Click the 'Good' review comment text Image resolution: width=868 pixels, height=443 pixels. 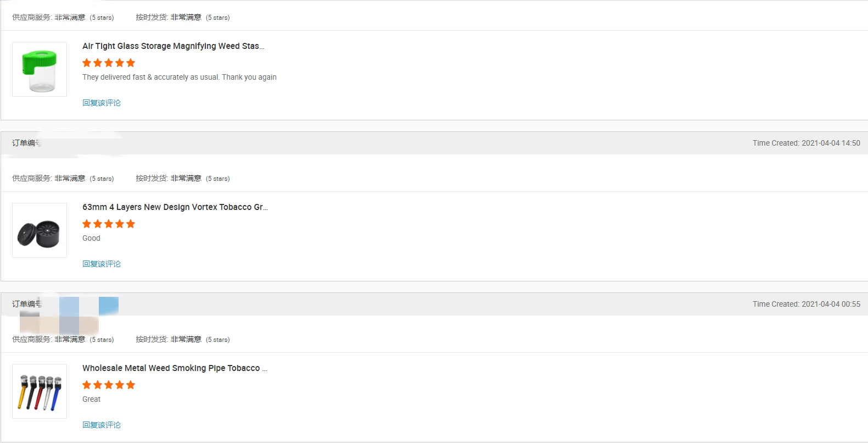[91, 238]
